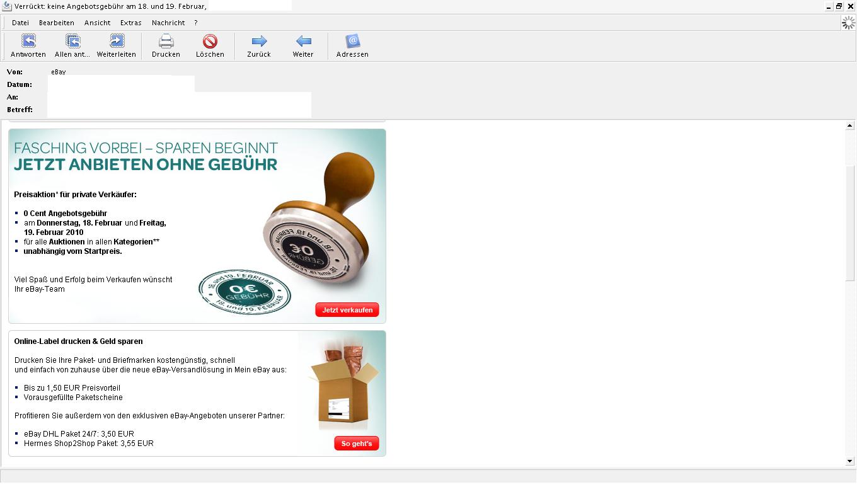
Task: Open the Extras menu
Action: click(131, 23)
